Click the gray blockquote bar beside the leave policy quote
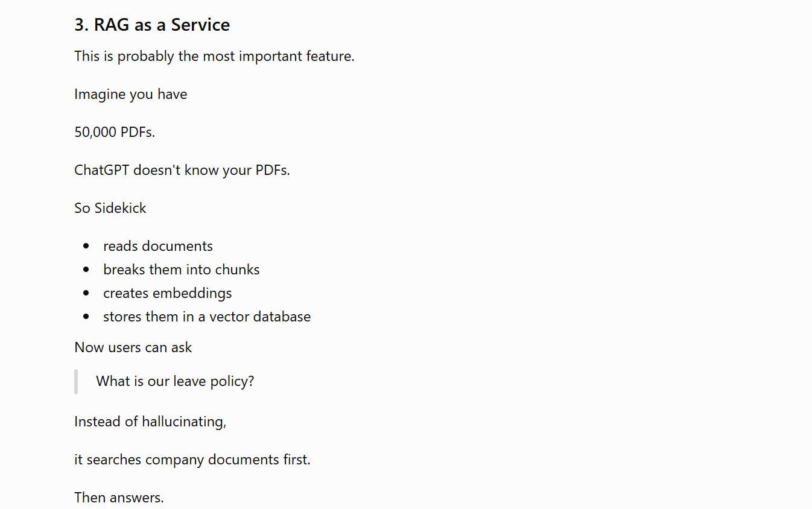The height and width of the screenshot is (509, 812). click(76, 381)
